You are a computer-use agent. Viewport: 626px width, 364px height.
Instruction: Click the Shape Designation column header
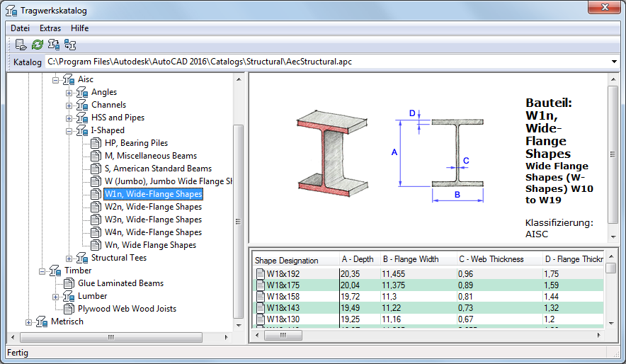pos(295,260)
